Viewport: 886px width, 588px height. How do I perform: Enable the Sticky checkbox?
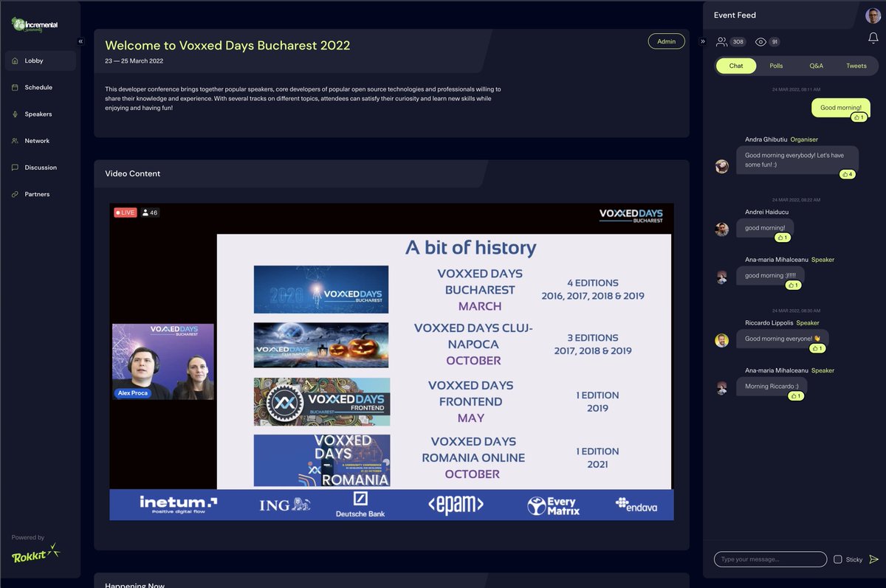pyautogui.click(x=837, y=559)
